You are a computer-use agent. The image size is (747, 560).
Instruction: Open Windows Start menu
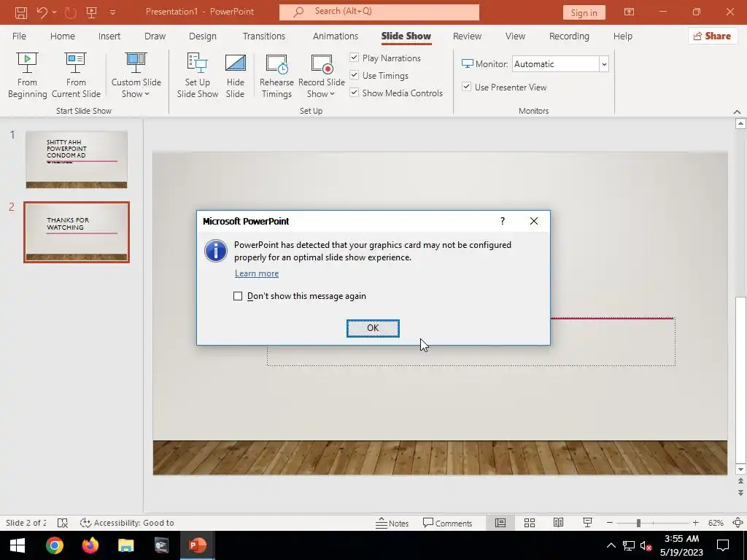point(18,545)
